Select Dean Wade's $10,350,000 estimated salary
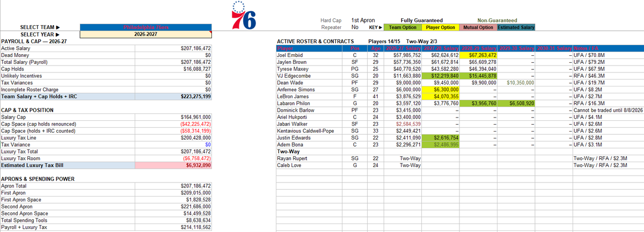Screen dimensions: 644x232 point(516,83)
